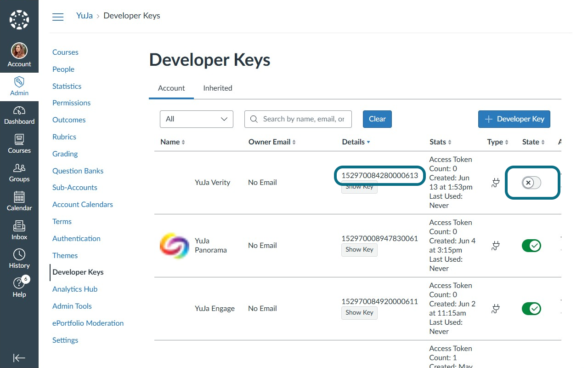Open Help question mark icon

pyautogui.click(x=19, y=283)
